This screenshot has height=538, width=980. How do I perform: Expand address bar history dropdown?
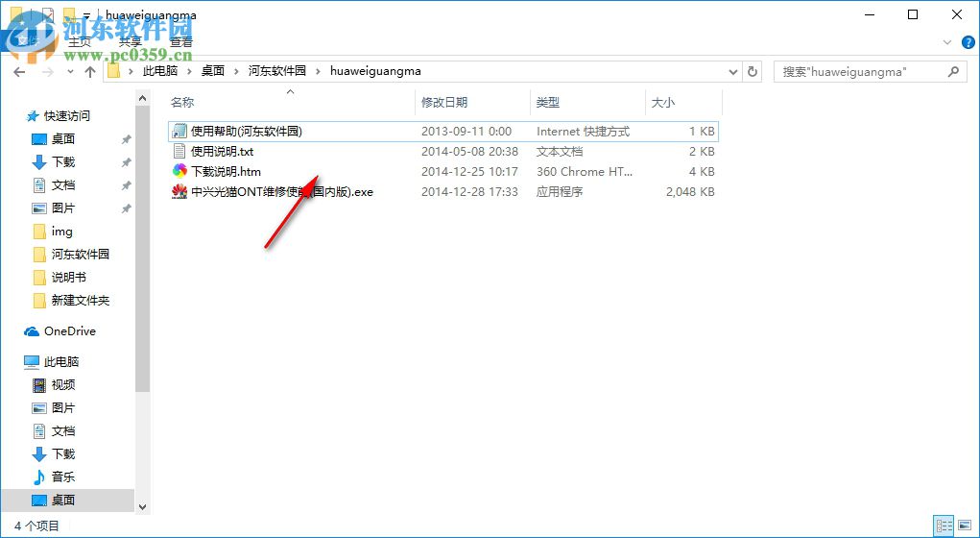[733, 71]
